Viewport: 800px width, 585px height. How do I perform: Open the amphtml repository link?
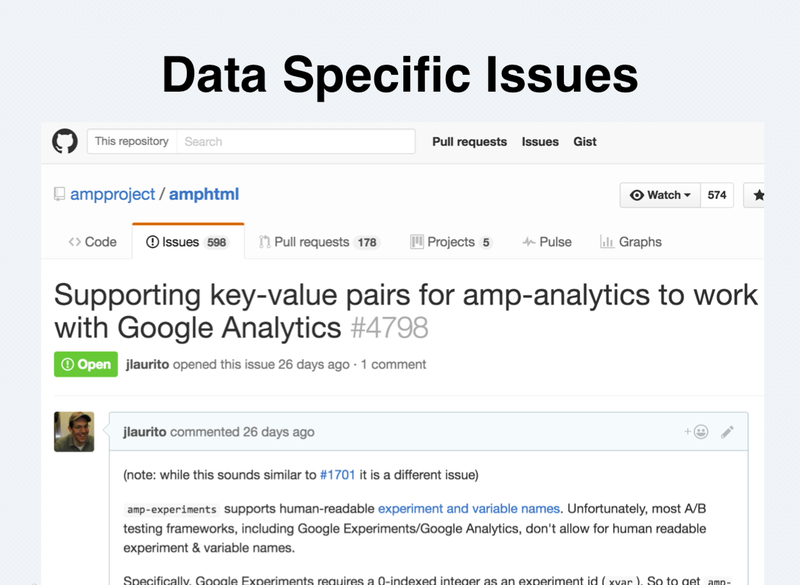(x=204, y=194)
